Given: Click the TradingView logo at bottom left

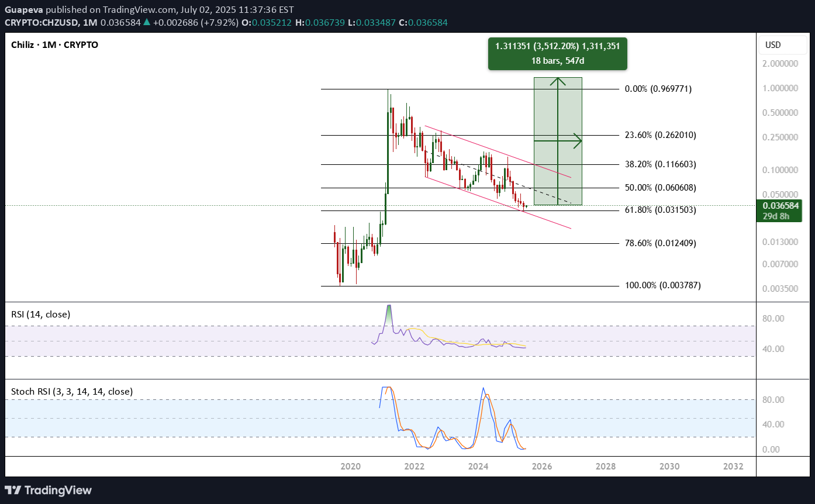Looking at the screenshot, I should pyautogui.click(x=49, y=490).
